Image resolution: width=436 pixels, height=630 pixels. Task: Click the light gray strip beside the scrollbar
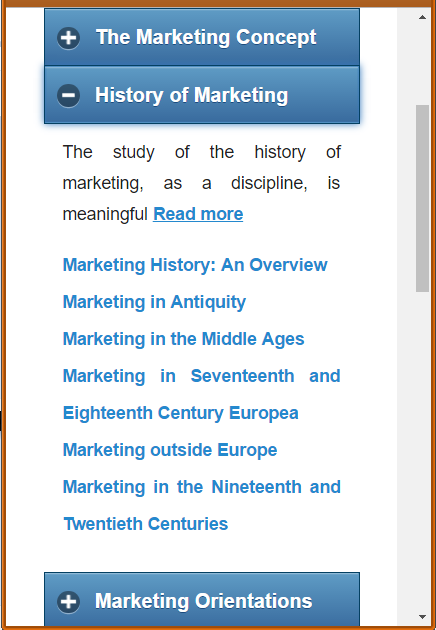(406, 317)
